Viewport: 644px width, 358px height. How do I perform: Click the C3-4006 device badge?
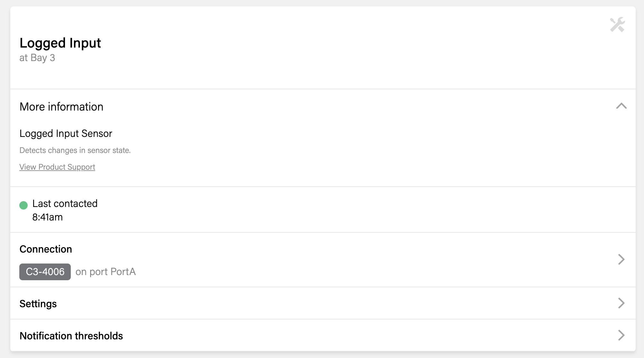pos(45,272)
